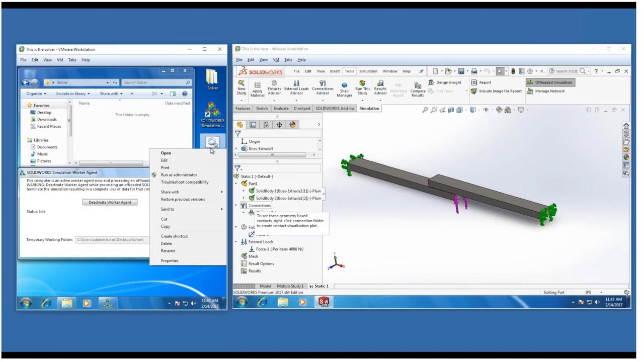
Task: Open Share with dropdown in explorer toolbar
Action: click(x=111, y=94)
